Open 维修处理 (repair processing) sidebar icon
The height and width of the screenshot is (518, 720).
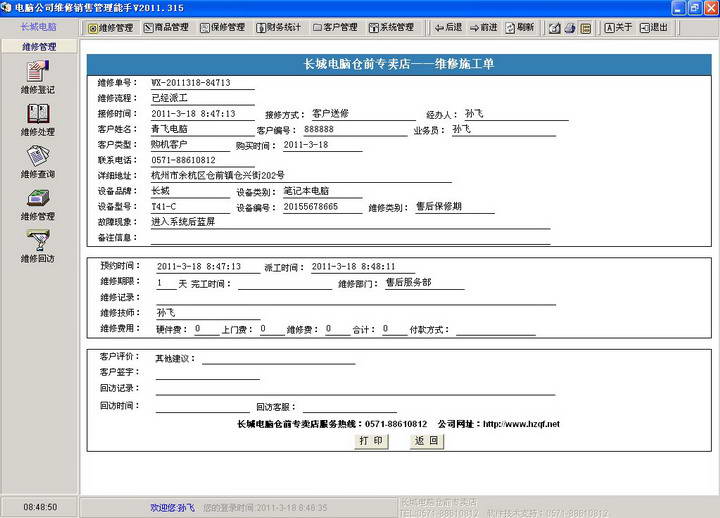pos(38,119)
